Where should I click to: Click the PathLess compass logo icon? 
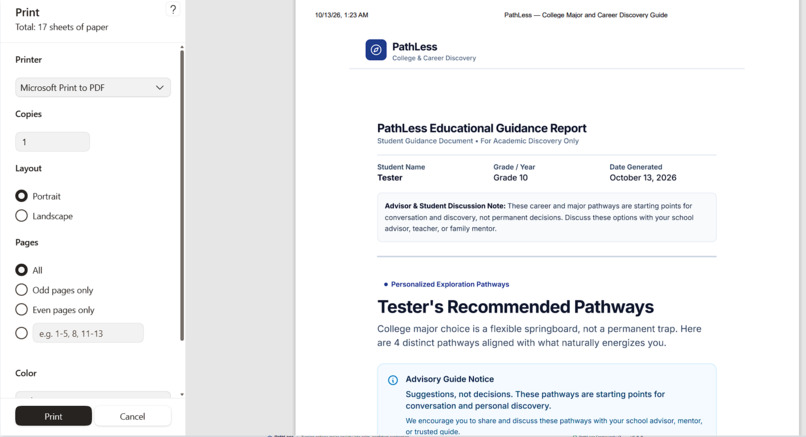(376, 50)
